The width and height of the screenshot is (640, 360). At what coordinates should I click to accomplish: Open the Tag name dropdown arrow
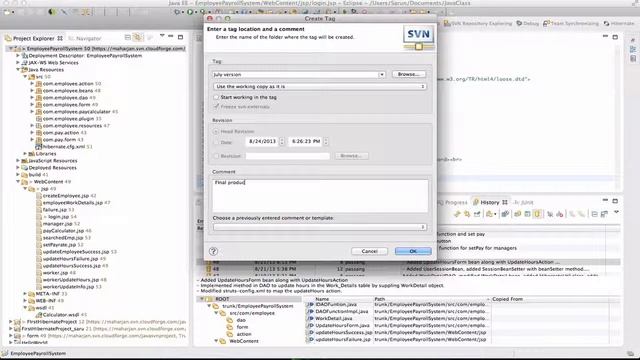coord(381,75)
